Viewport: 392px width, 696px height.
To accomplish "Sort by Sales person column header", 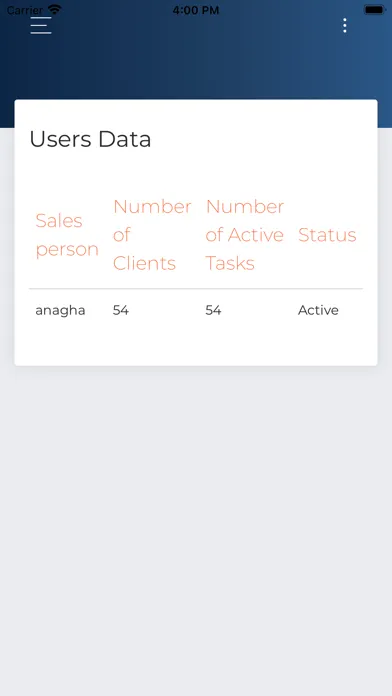I will coord(67,235).
